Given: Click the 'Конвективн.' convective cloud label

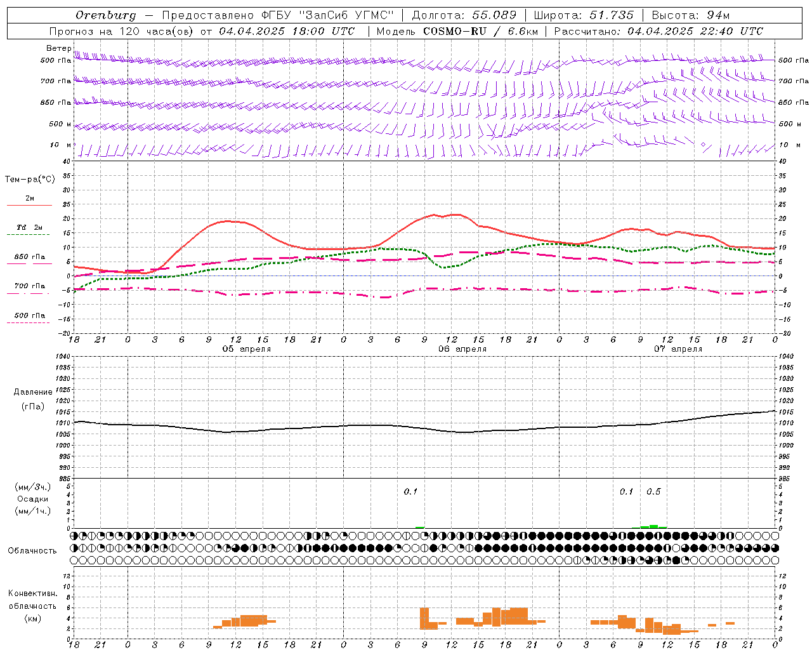Looking at the screenshot, I should click(33, 594).
